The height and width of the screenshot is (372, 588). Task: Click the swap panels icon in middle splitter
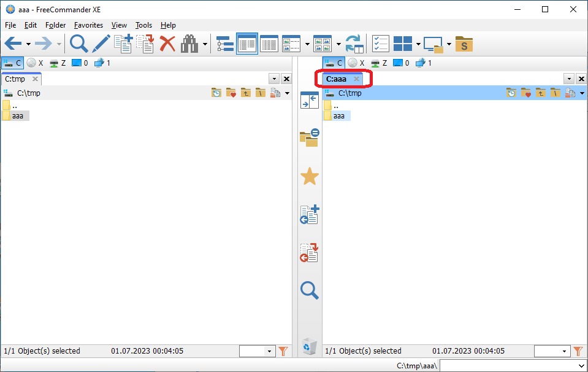coord(309,100)
